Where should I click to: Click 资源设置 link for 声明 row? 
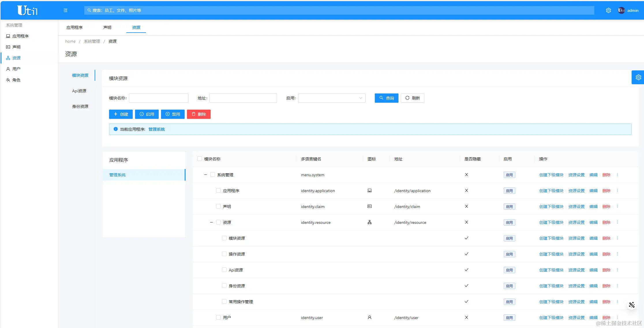pos(576,207)
